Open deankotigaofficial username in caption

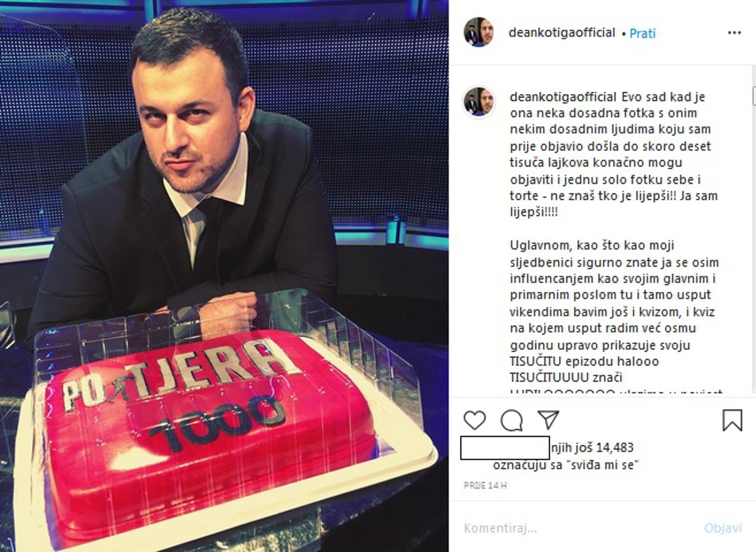(x=563, y=97)
